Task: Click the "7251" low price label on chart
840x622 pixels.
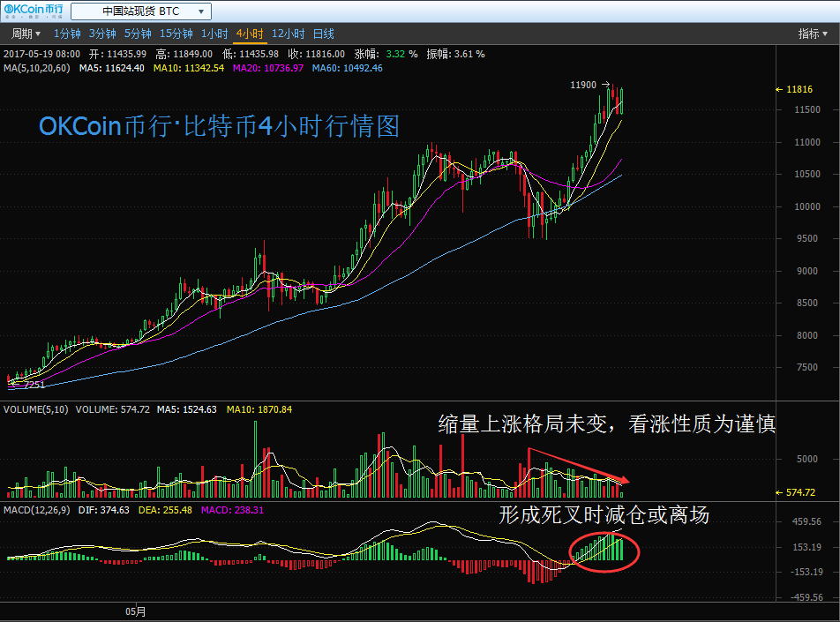Action: (x=34, y=385)
